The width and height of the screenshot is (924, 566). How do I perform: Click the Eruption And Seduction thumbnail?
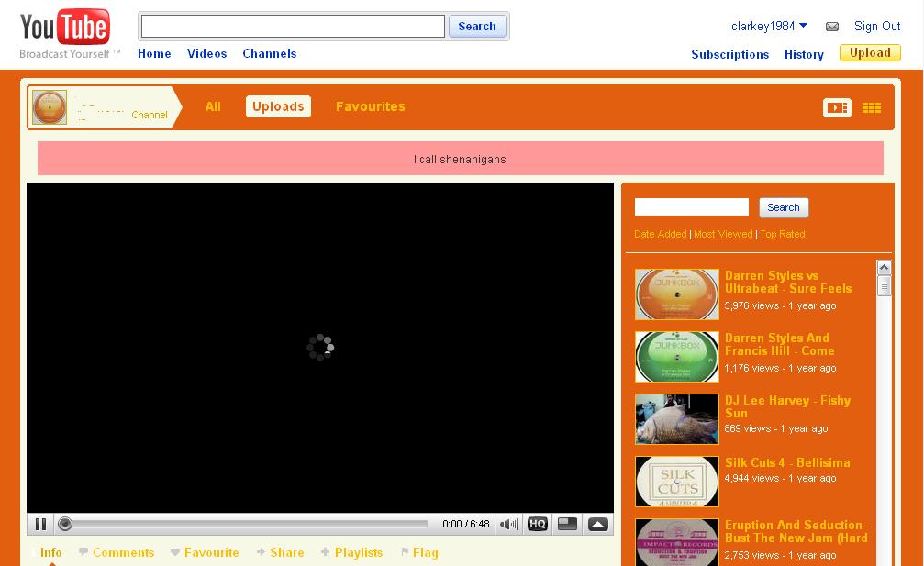pos(677,542)
